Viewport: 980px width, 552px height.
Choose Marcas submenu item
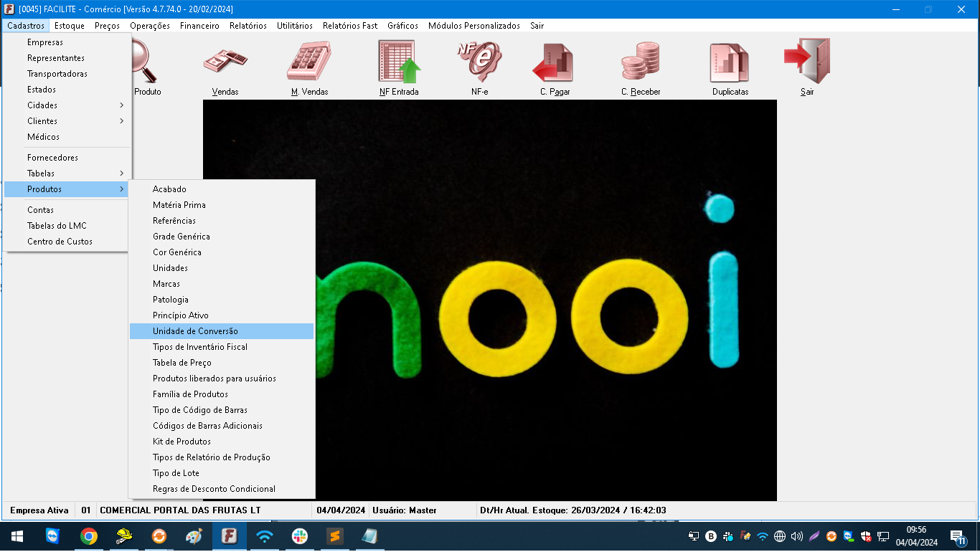(x=222, y=284)
